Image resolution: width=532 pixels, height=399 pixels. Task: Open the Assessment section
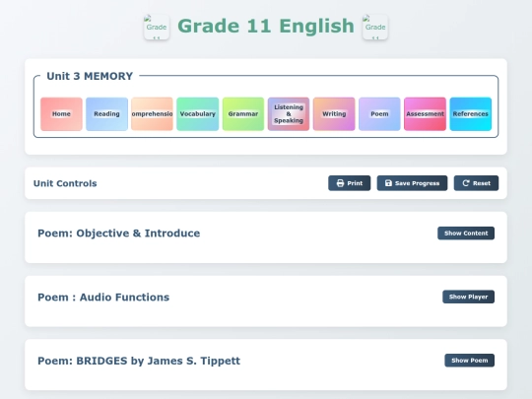426,114
